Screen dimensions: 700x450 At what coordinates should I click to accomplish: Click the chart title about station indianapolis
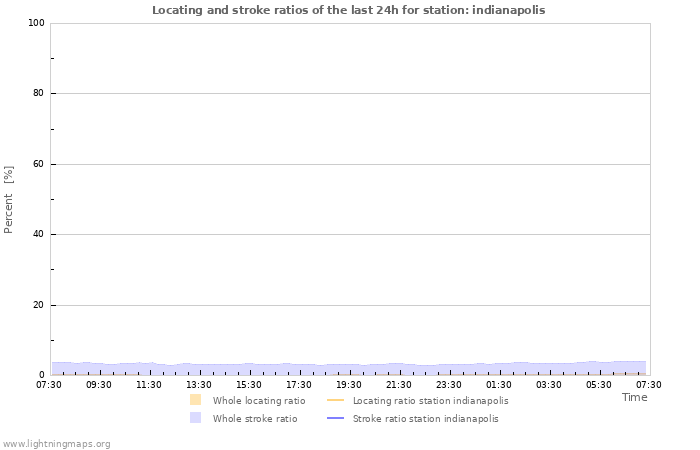click(x=348, y=10)
